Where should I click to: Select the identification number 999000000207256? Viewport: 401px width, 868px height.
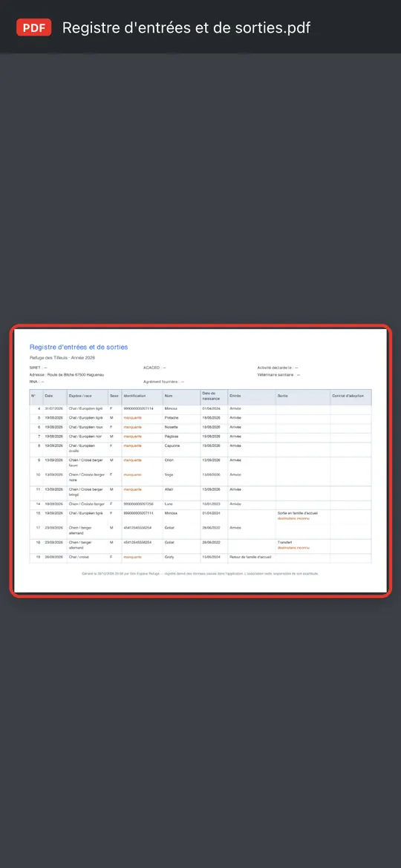click(x=138, y=504)
